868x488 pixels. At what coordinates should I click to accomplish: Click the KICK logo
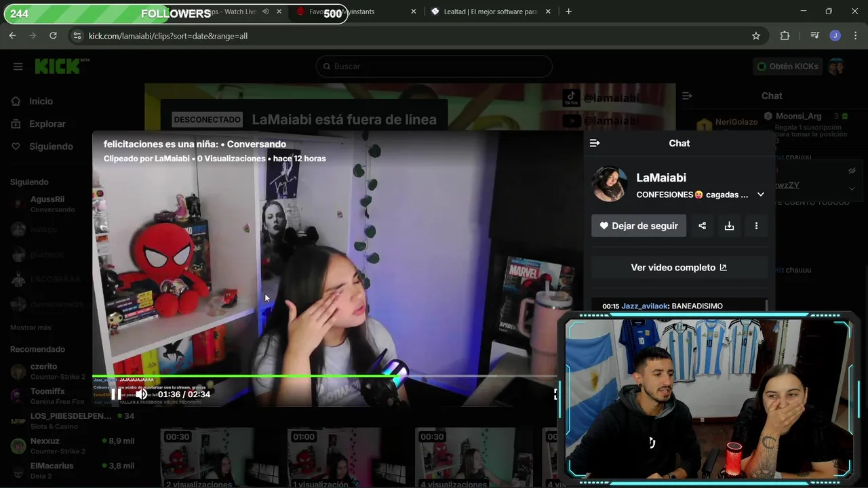click(x=62, y=66)
